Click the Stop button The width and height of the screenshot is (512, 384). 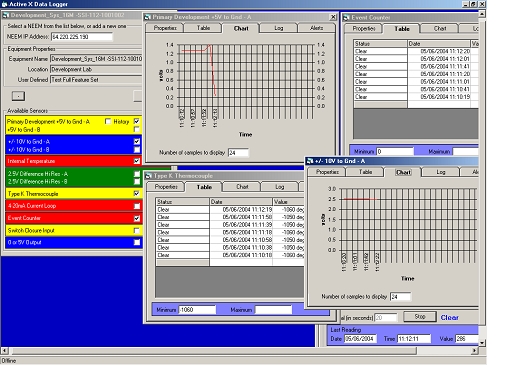pyautogui.click(x=420, y=317)
